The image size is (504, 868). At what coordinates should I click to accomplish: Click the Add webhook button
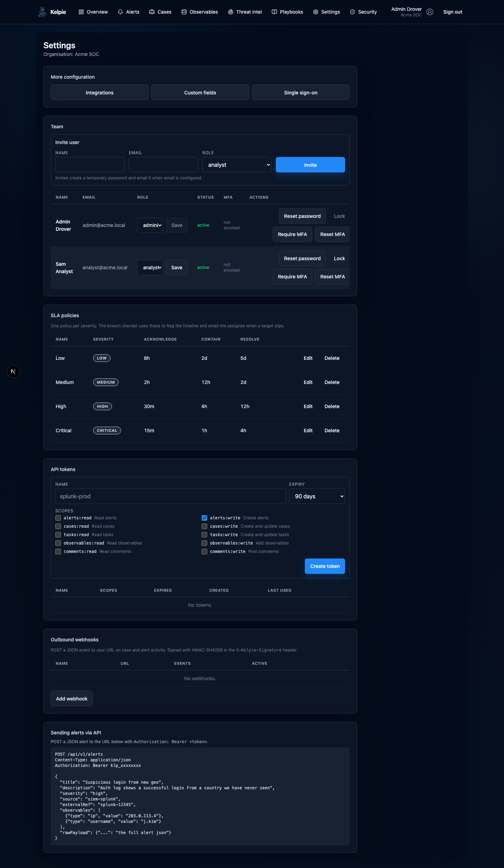pyautogui.click(x=72, y=698)
